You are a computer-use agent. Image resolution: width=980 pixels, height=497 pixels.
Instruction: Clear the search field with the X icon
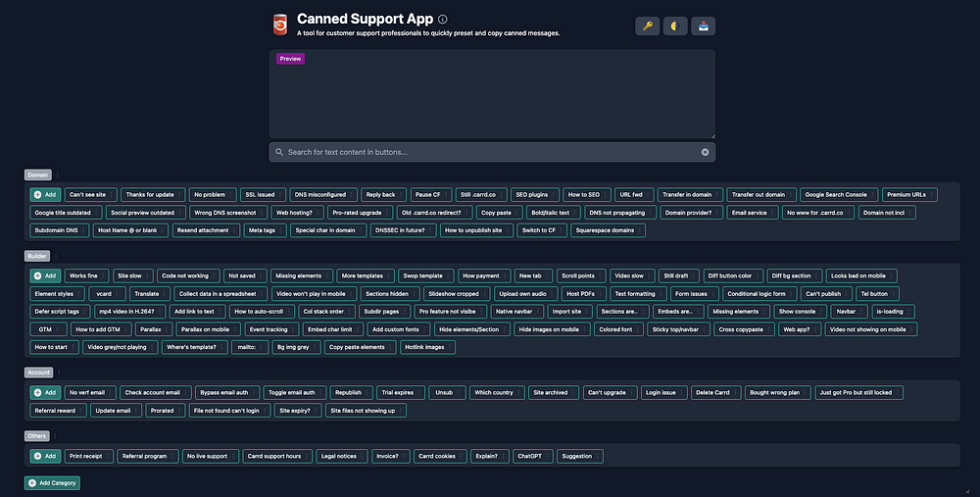[705, 152]
